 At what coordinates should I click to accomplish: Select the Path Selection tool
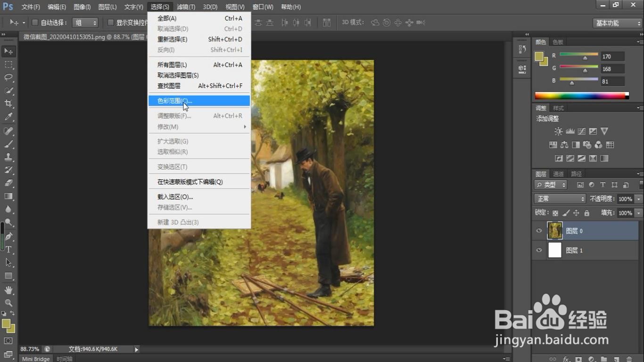8,263
